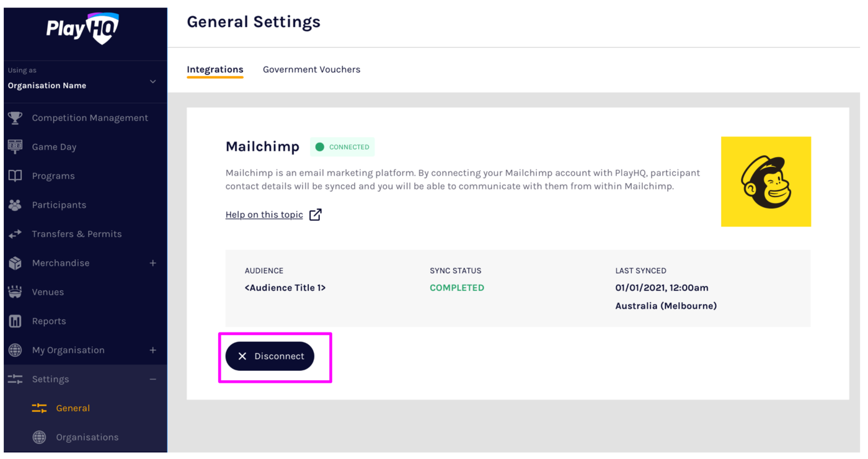Switch to the Government Vouchers tab
Viewport: 868px width, 459px height.
[311, 69]
